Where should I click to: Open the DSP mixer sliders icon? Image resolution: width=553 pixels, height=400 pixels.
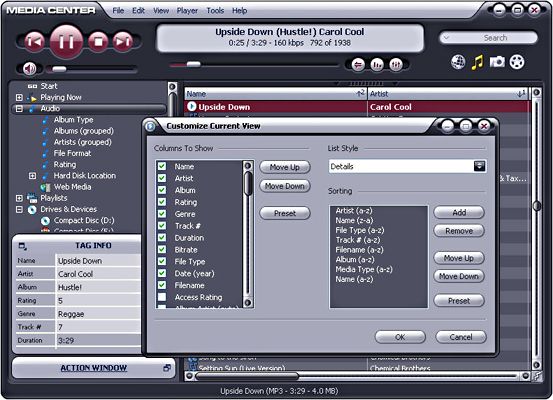click(396, 65)
